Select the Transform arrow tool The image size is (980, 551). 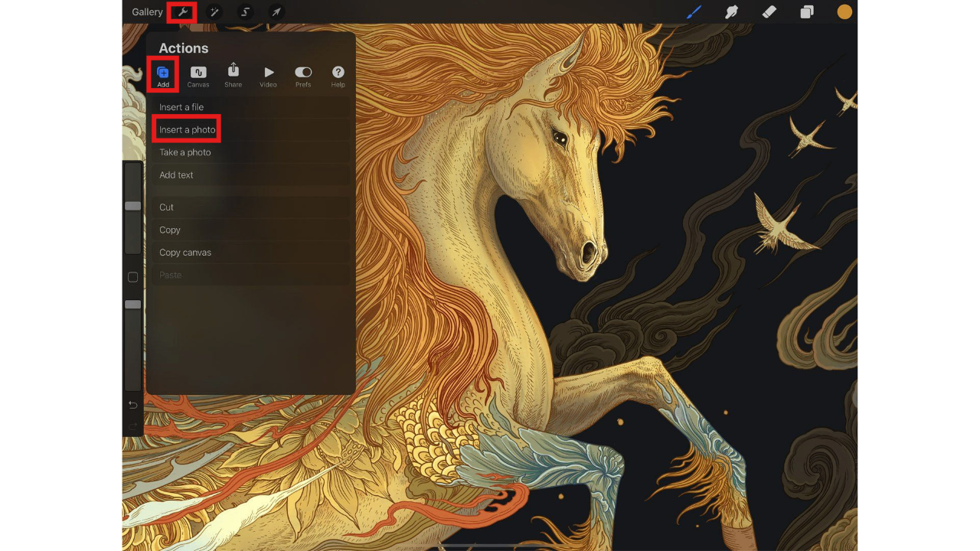(276, 11)
